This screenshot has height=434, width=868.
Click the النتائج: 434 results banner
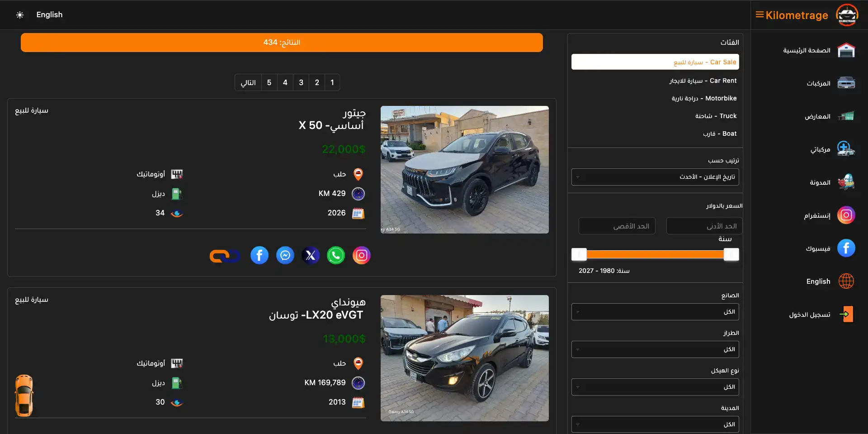click(x=282, y=43)
